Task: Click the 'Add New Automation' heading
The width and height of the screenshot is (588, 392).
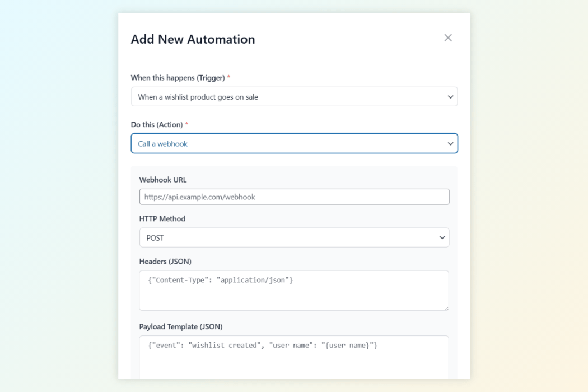Action: 193,39
